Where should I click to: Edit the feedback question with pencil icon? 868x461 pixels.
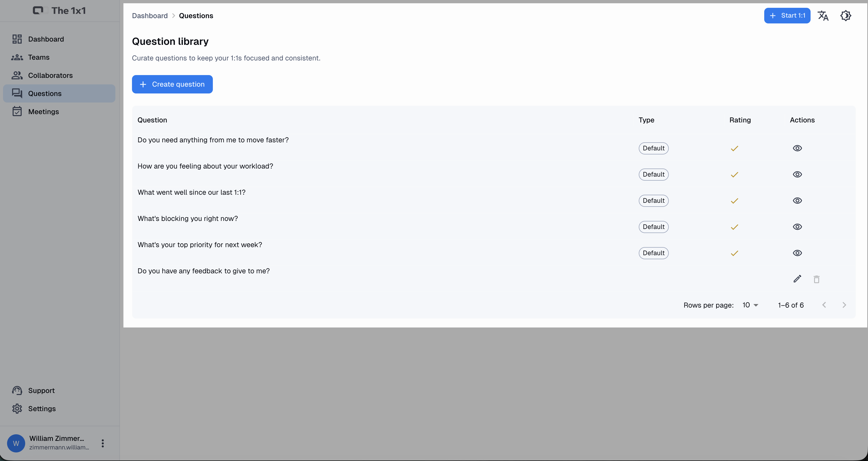pos(797,279)
